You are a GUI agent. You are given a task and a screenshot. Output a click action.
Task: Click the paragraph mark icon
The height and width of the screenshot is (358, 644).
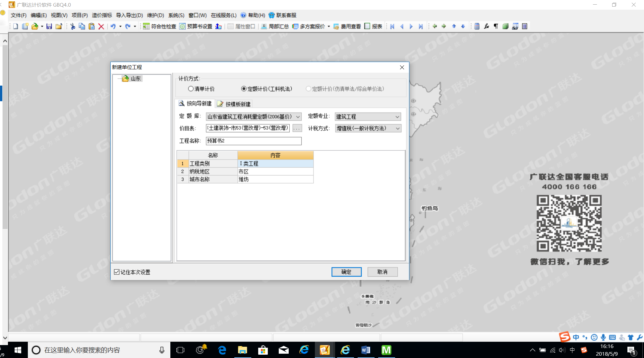[496, 27]
